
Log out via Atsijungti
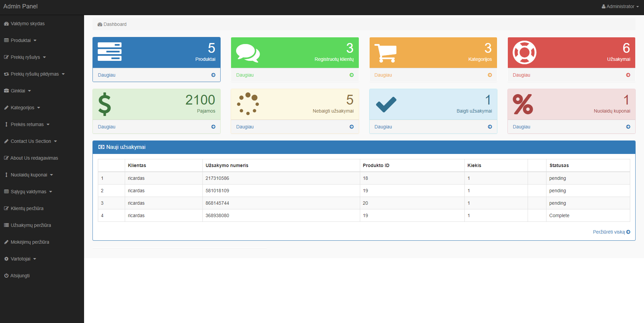[17, 276]
